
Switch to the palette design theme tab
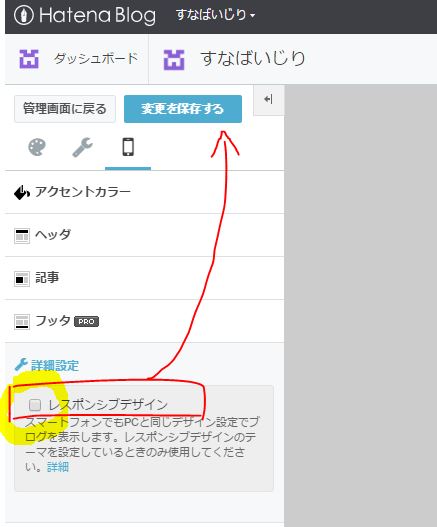37,147
